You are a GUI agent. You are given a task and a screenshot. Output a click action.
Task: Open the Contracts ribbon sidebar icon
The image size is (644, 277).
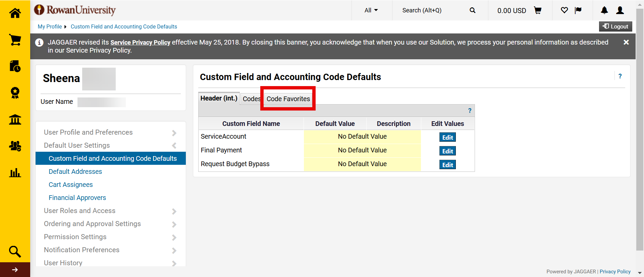coord(15,93)
